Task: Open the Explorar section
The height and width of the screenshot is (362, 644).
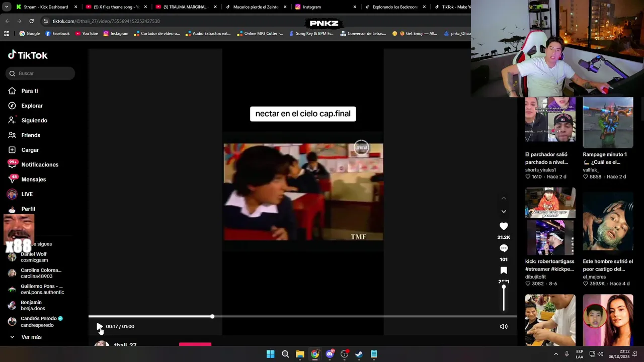Action: [x=26, y=106]
